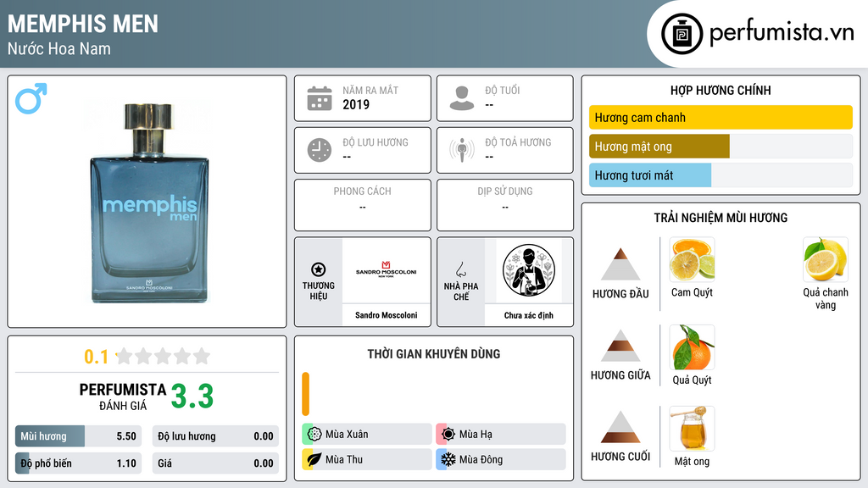Click the Hương cam chanh yellow bar
This screenshot has width=868, height=488.
pyautogui.click(x=721, y=117)
